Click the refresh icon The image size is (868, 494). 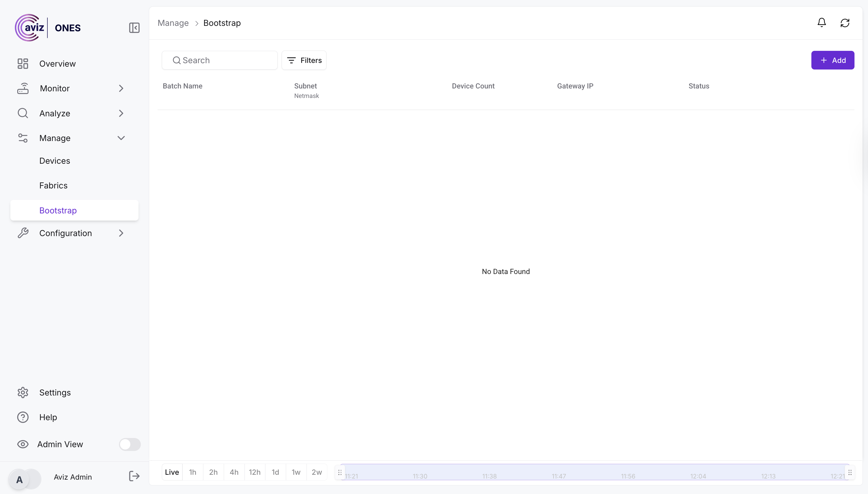coord(845,23)
